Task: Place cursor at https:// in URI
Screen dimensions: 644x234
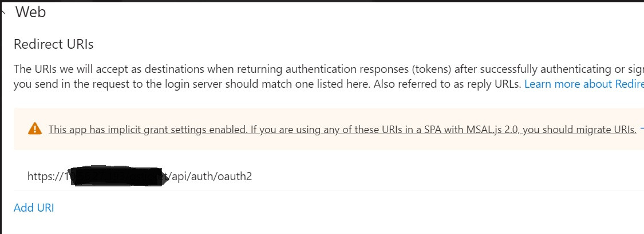Action: click(45, 177)
